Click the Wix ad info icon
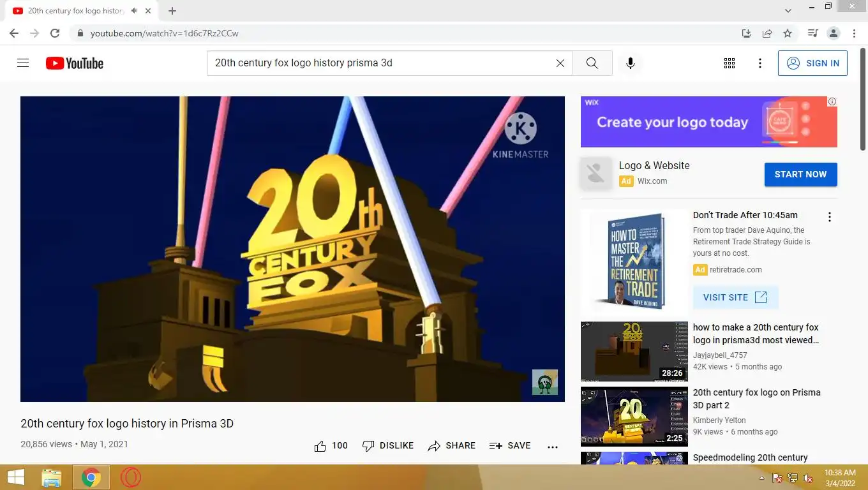The image size is (868, 490). click(x=832, y=101)
